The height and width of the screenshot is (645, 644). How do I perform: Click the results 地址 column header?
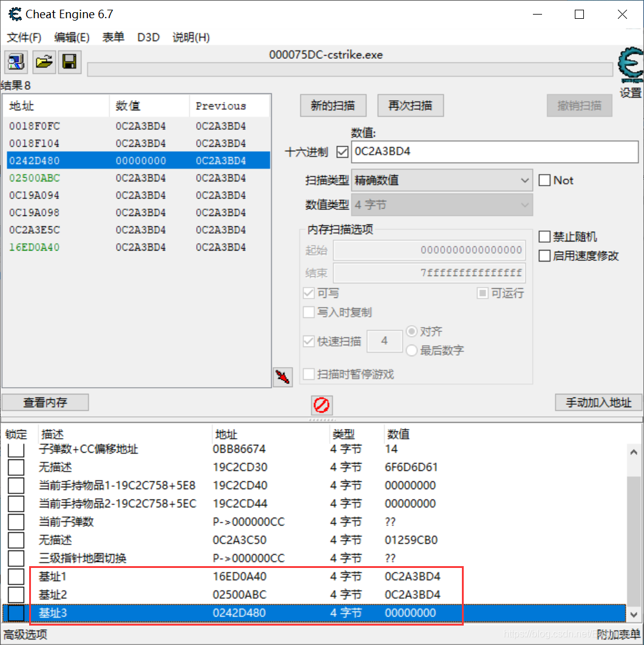click(x=56, y=106)
